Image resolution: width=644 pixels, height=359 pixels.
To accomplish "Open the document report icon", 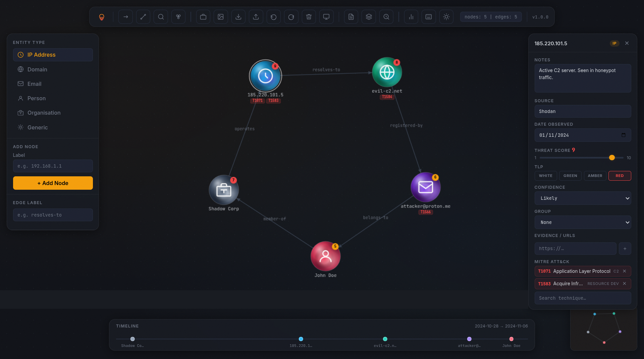I will click(351, 17).
